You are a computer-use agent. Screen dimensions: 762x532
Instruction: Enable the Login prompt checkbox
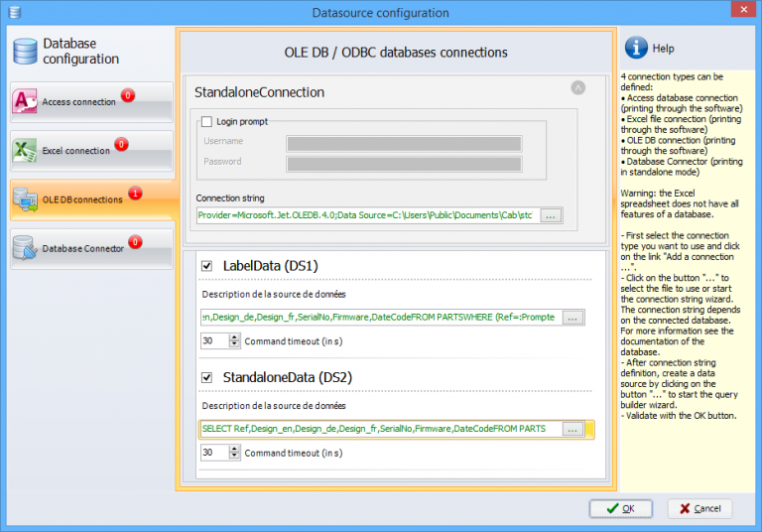206,121
